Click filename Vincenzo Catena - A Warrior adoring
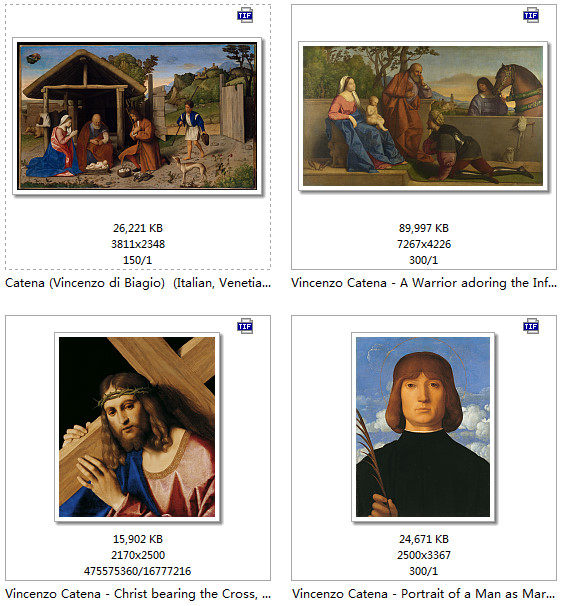Screen dimensions: 566x606 point(424,283)
